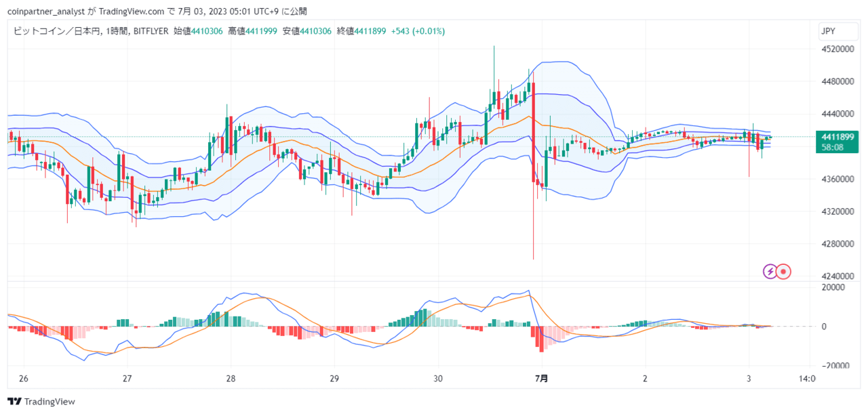The width and height of the screenshot is (868, 414).
Task: Click the purple lightning bolt event icon
Action: tap(770, 272)
